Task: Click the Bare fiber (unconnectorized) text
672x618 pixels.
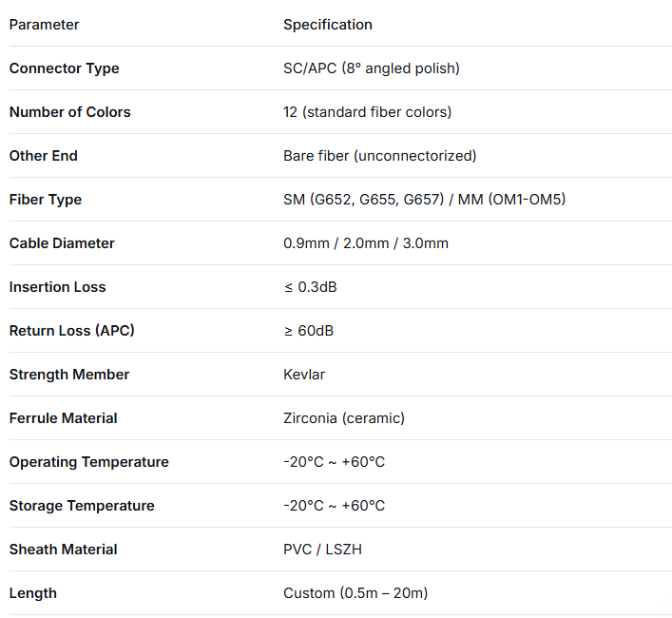Action: pyautogui.click(x=379, y=156)
